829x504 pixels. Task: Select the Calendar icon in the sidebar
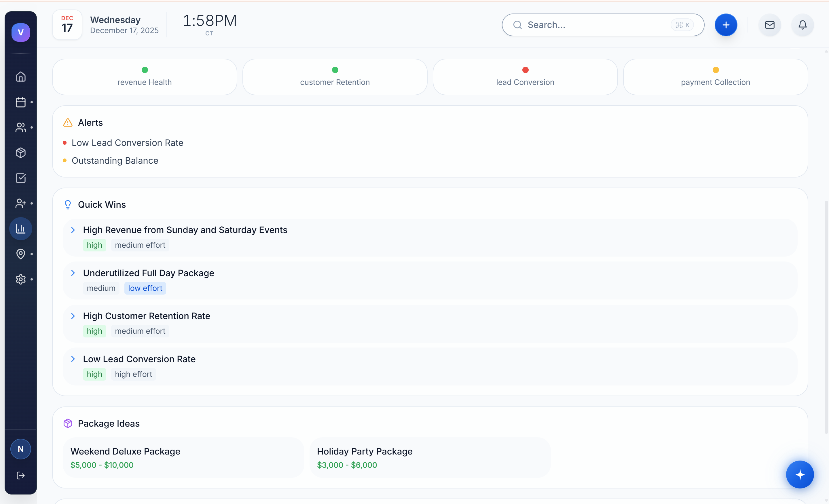pos(20,102)
